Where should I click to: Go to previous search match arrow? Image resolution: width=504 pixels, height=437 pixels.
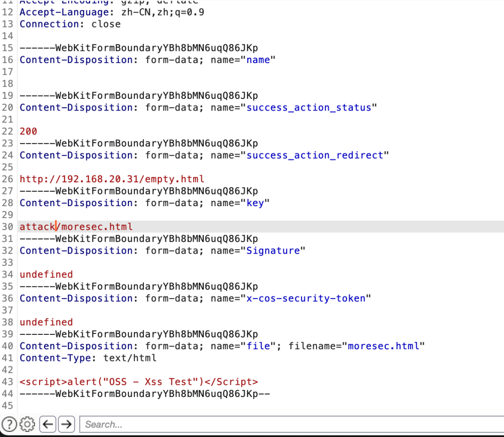[x=48, y=424]
